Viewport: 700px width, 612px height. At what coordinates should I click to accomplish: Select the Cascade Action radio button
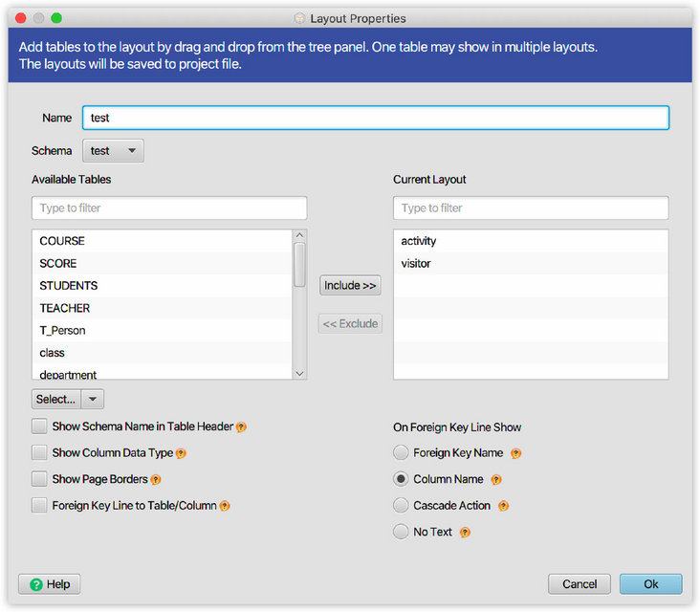[401, 506]
